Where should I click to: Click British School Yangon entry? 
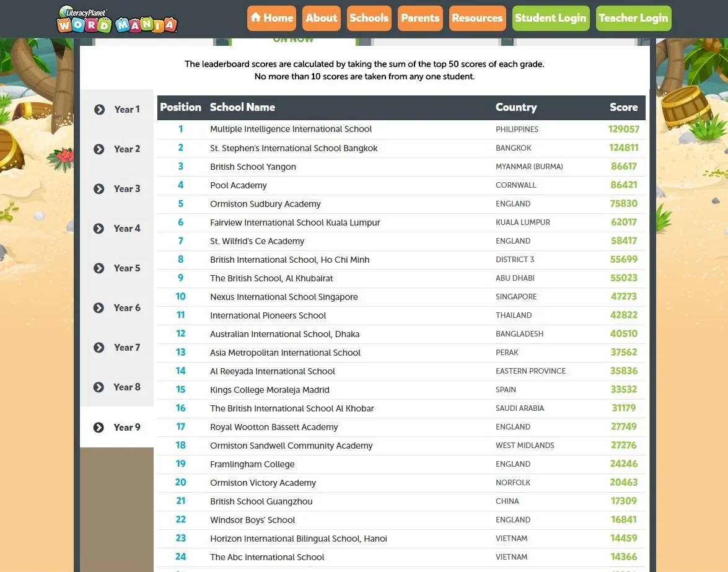click(x=253, y=167)
